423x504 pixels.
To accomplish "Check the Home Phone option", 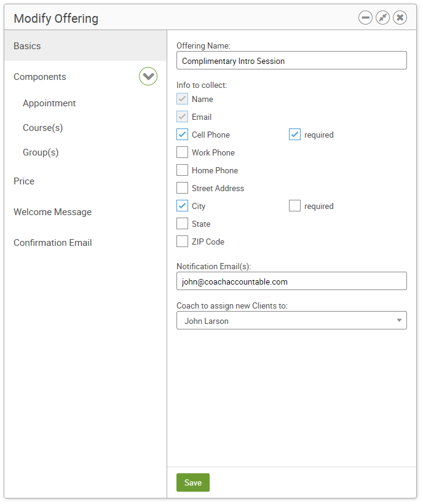I will click(x=182, y=170).
